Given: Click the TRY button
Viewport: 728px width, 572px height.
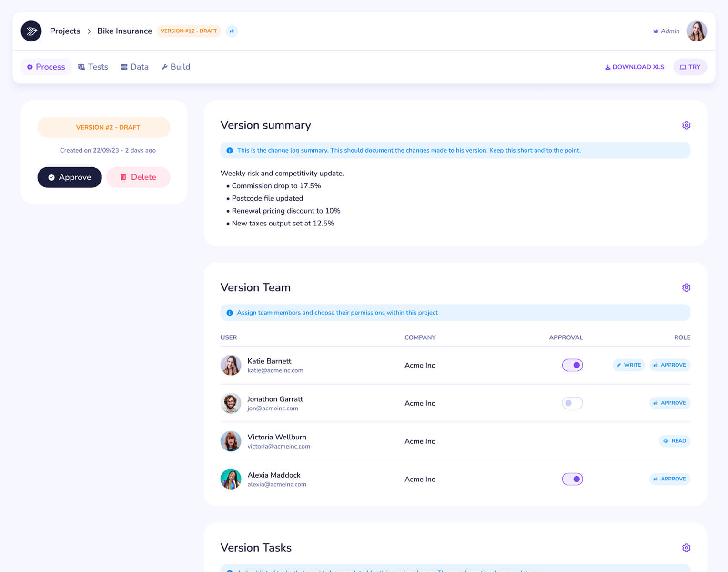Looking at the screenshot, I should pos(690,67).
